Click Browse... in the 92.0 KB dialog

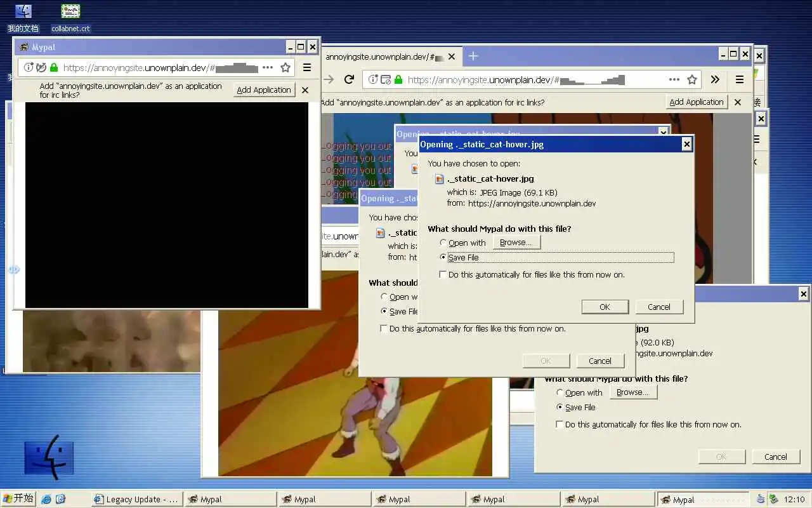pos(633,392)
